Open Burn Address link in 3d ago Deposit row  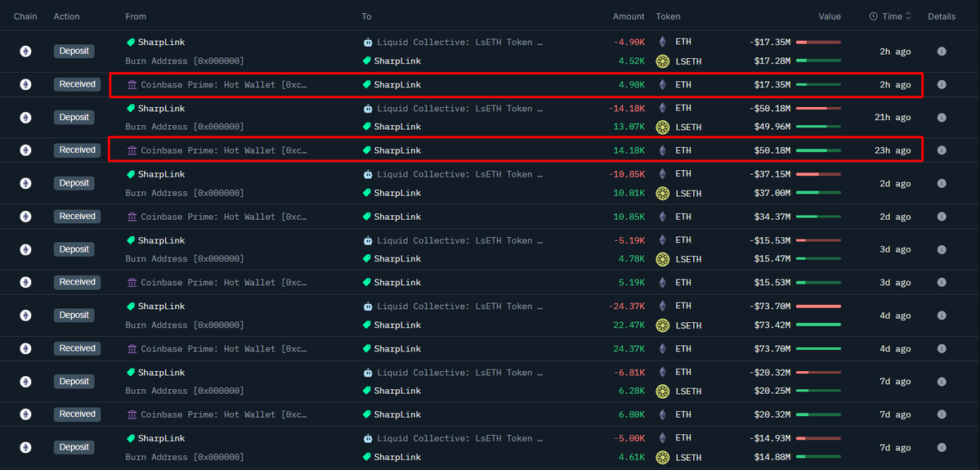185,259
